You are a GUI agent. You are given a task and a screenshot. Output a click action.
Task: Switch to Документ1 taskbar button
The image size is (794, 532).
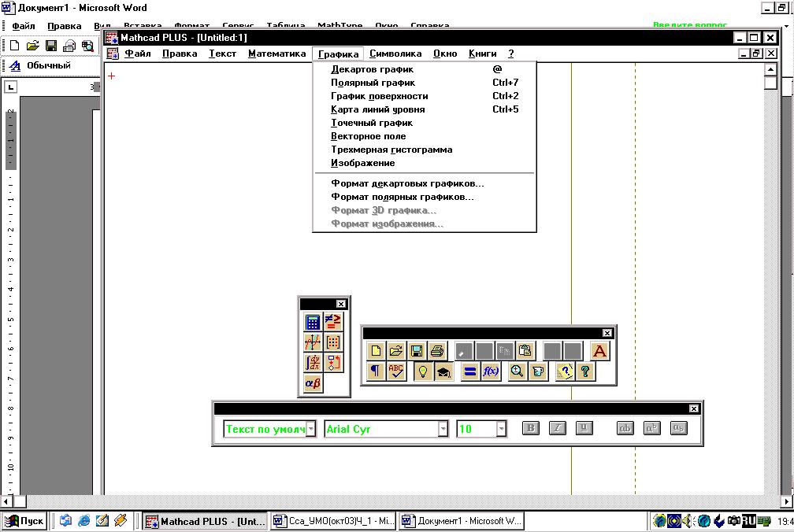coord(462,521)
